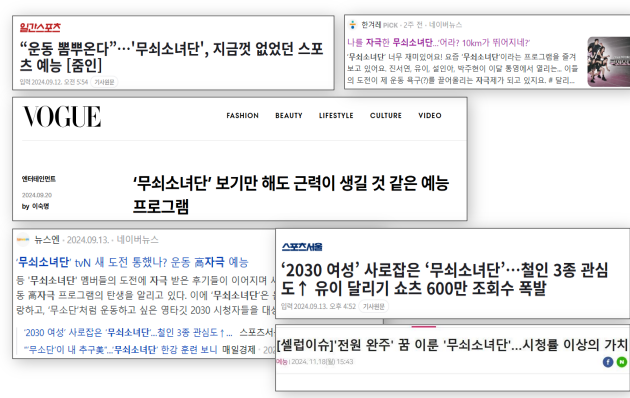Viewport: 630px width, 398px height.
Task: Click the 네이버뉴스 link beside 뉴스엔
Action: tap(137, 240)
